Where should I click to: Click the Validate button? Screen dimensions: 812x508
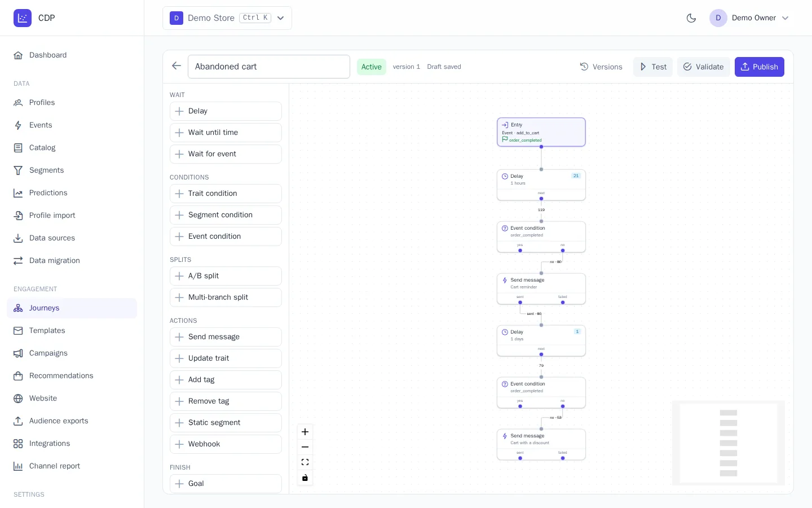(703, 67)
